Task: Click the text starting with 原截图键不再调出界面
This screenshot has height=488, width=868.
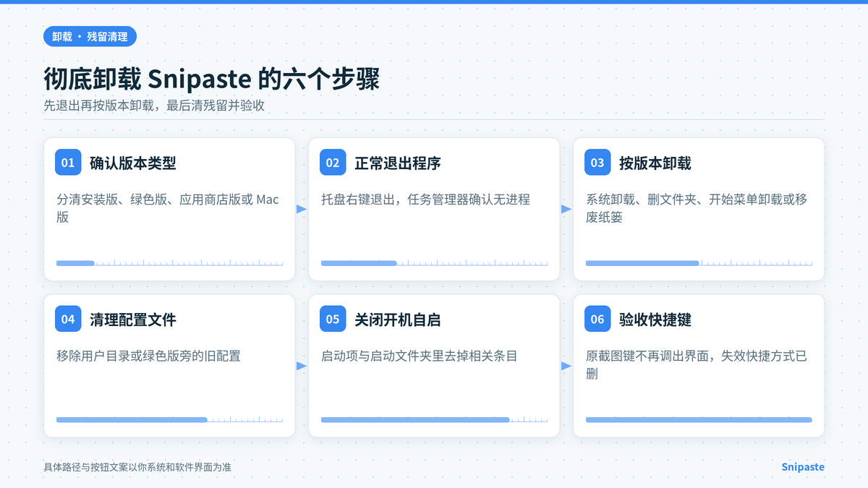Action: pos(697,364)
